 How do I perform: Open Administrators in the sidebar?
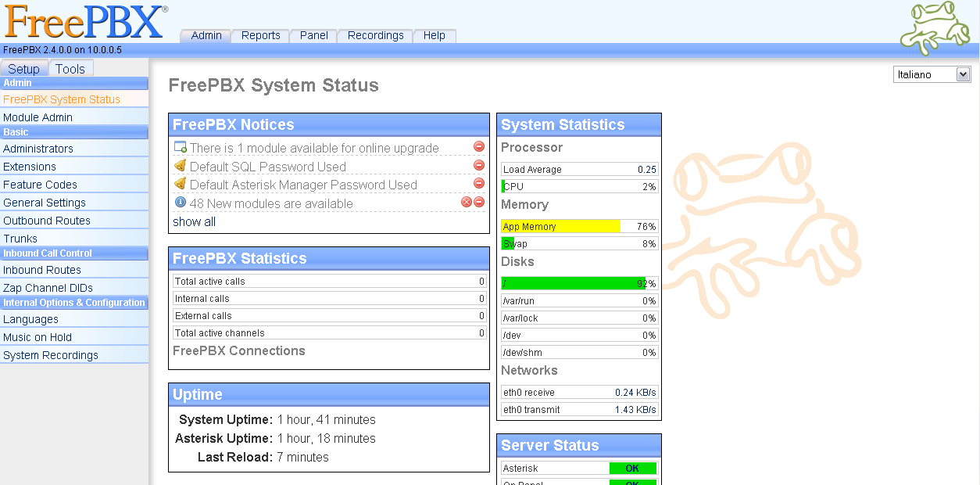point(74,149)
